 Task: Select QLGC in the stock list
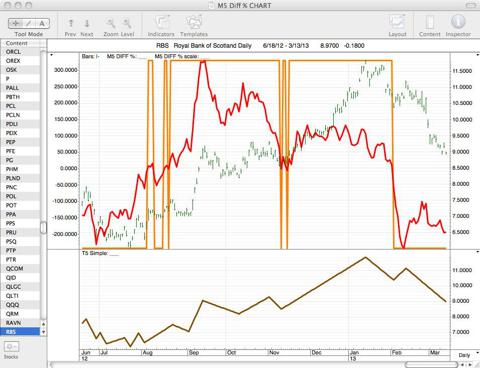coord(20,287)
